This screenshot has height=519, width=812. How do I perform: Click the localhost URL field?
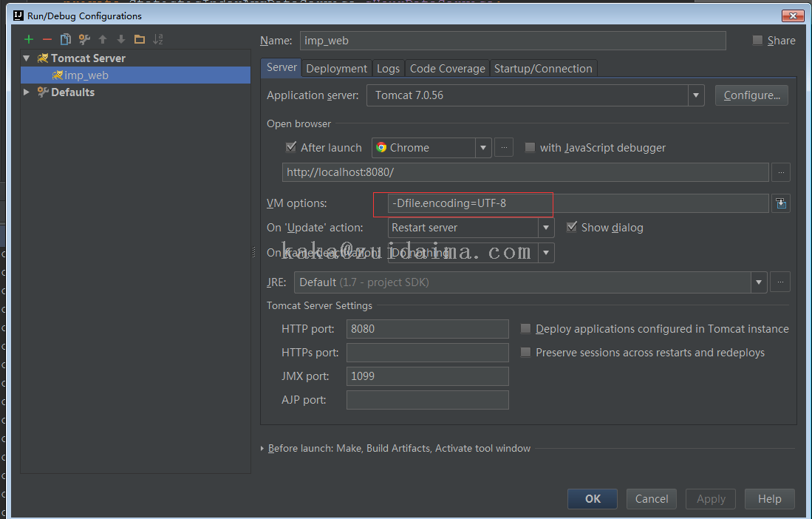[x=525, y=172]
